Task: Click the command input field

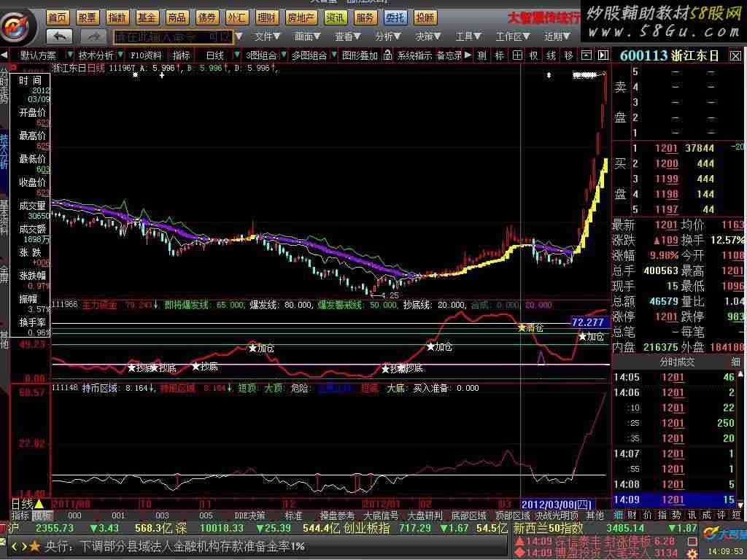Action: click(x=174, y=36)
